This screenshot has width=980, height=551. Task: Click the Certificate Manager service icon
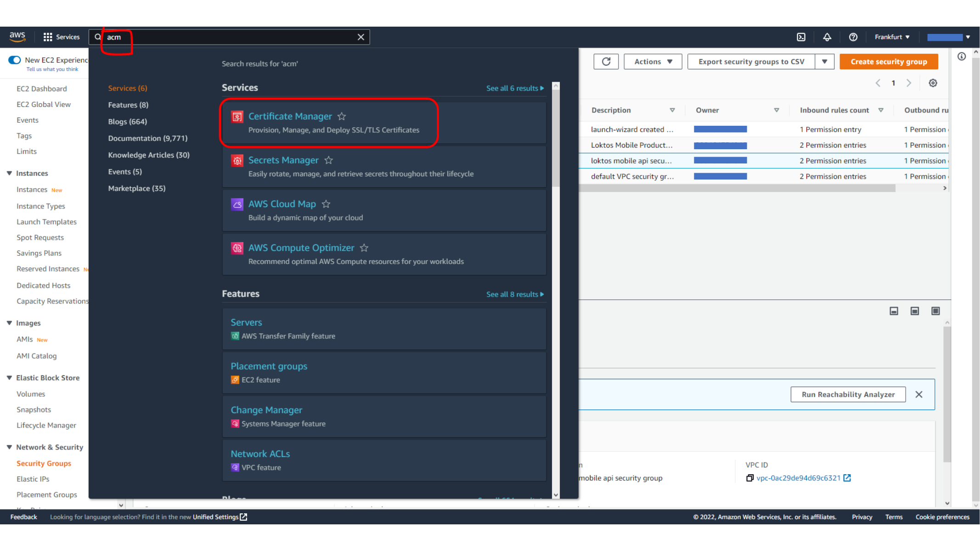[237, 117]
